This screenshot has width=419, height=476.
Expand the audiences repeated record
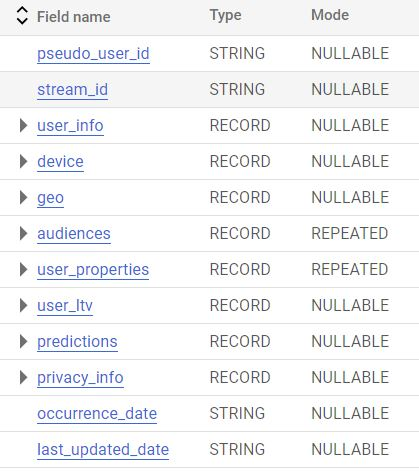click(x=23, y=233)
